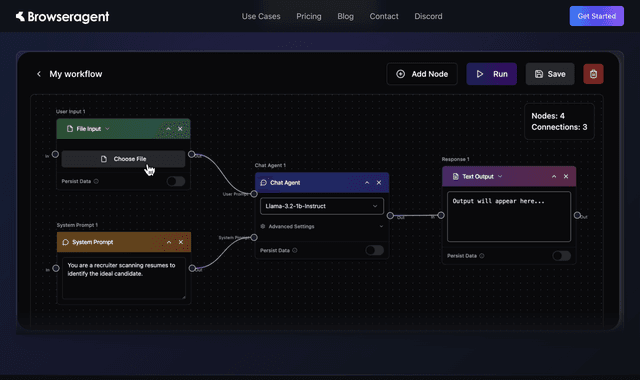Click the Text Output in connector
The height and width of the screenshot is (380, 640).
pos(441,215)
